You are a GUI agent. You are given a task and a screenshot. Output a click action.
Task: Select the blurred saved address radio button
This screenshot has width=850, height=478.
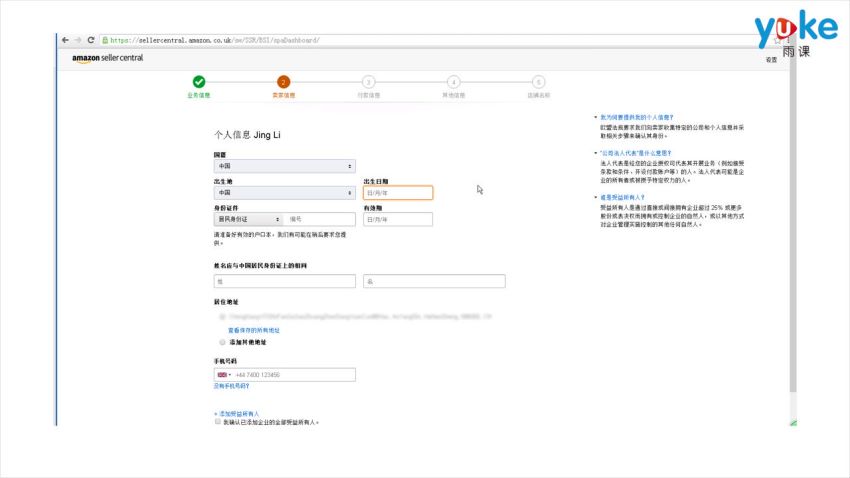click(222, 315)
